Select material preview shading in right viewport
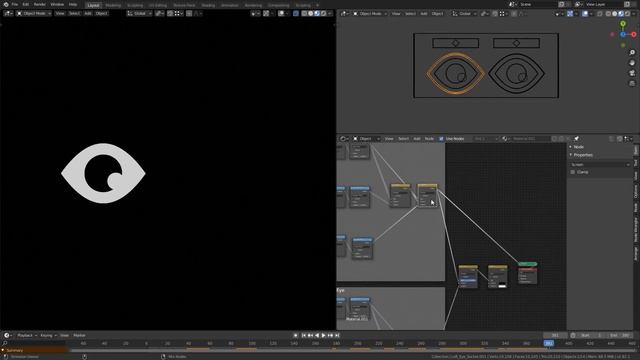 pyautogui.click(x=621, y=13)
